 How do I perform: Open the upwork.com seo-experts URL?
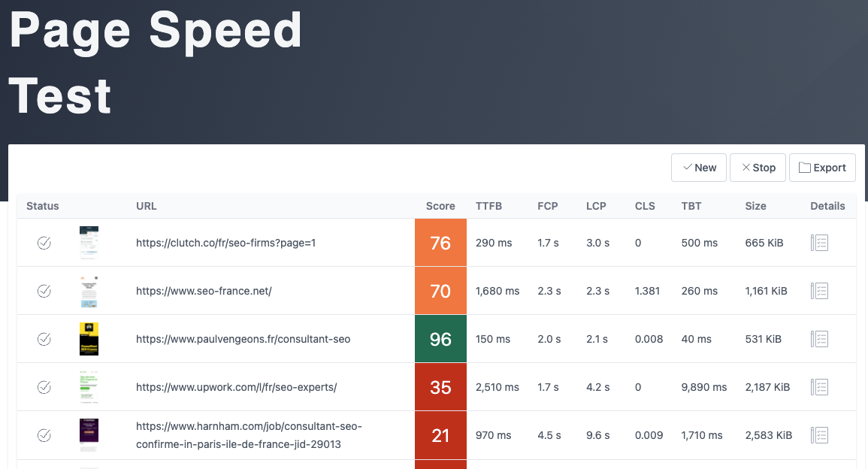click(237, 387)
